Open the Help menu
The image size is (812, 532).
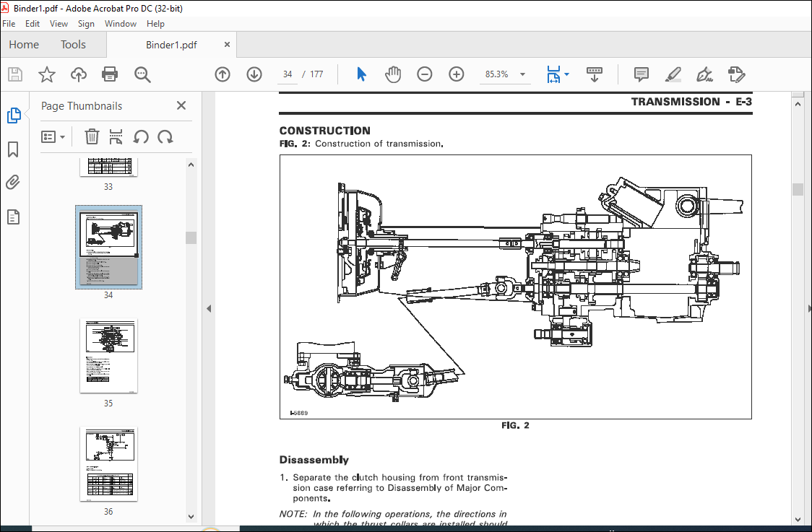(155, 24)
